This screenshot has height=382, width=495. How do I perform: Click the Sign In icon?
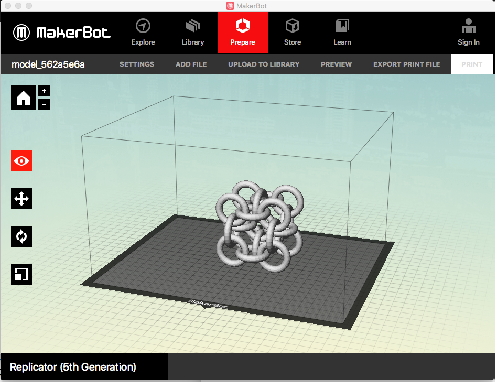pyautogui.click(x=469, y=32)
